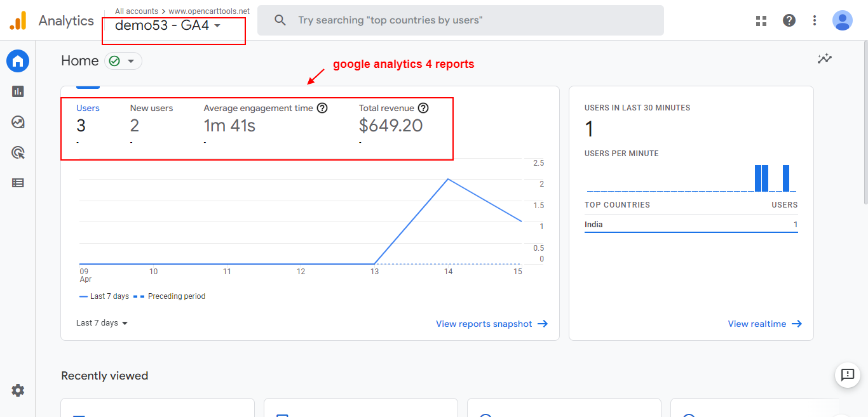Click the Users per minute label

pyautogui.click(x=621, y=154)
